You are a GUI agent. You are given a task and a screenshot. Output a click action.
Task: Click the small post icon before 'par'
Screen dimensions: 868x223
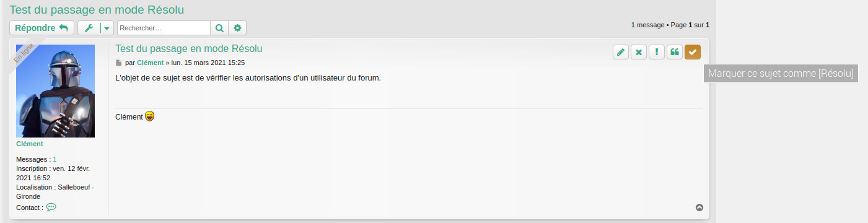tap(119, 63)
